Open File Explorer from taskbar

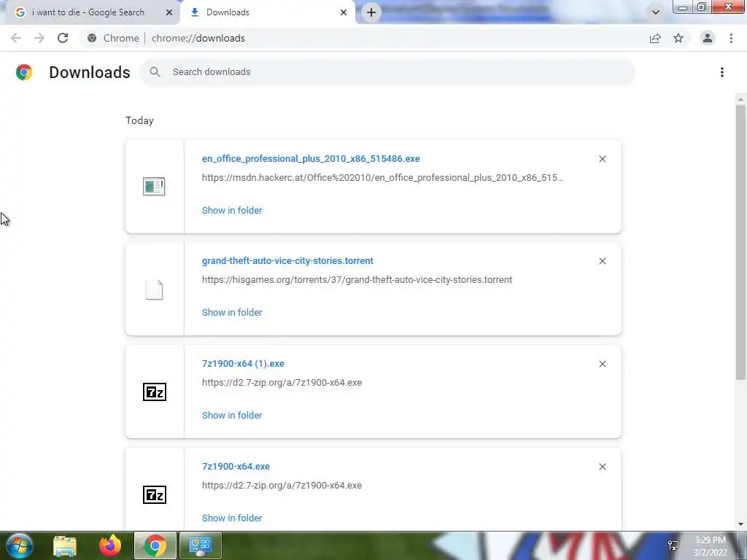click(65, 545)
